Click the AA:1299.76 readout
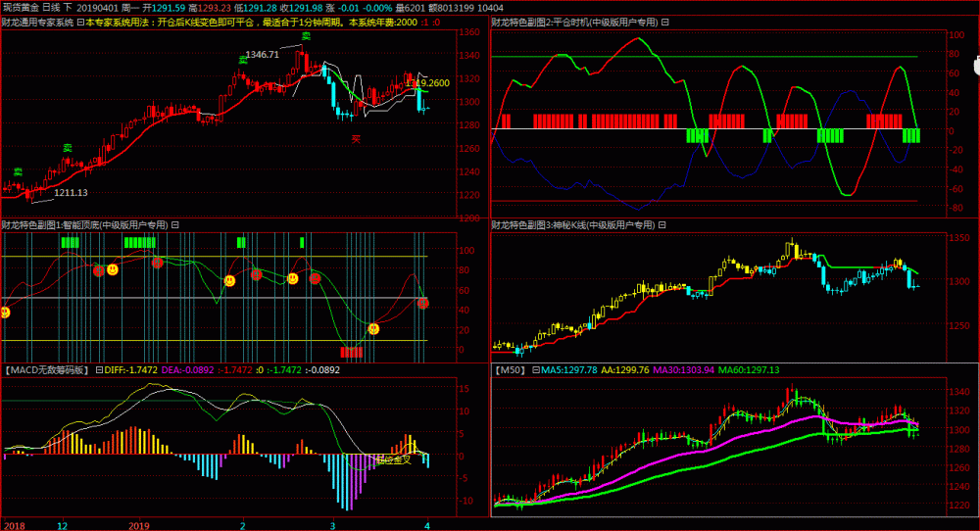The image size is (980, 531). pos(625,369)
